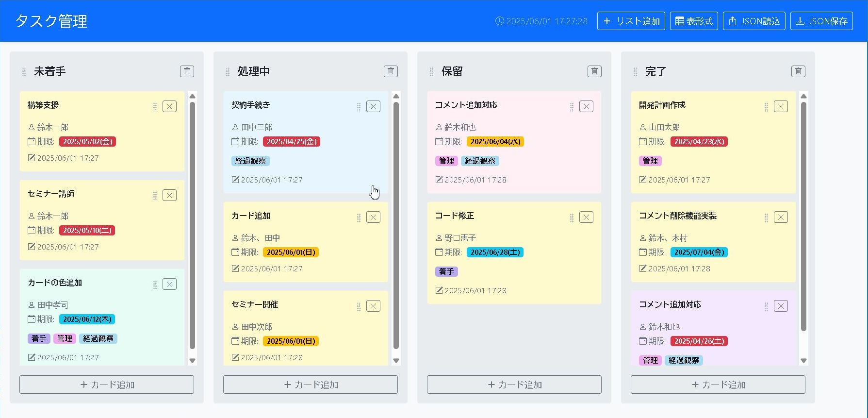Add a card to 未着手 list

[107, 385]
